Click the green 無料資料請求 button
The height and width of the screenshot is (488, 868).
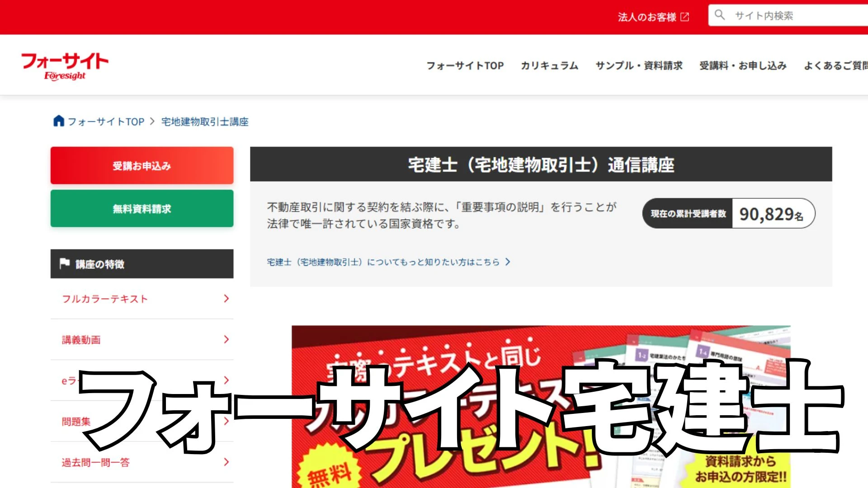(142, 208)
